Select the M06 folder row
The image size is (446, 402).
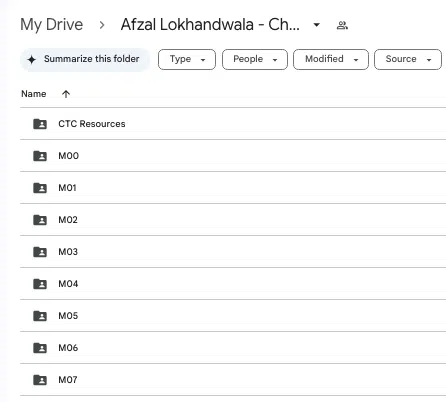pyautogui.click(x=233, y=348)
